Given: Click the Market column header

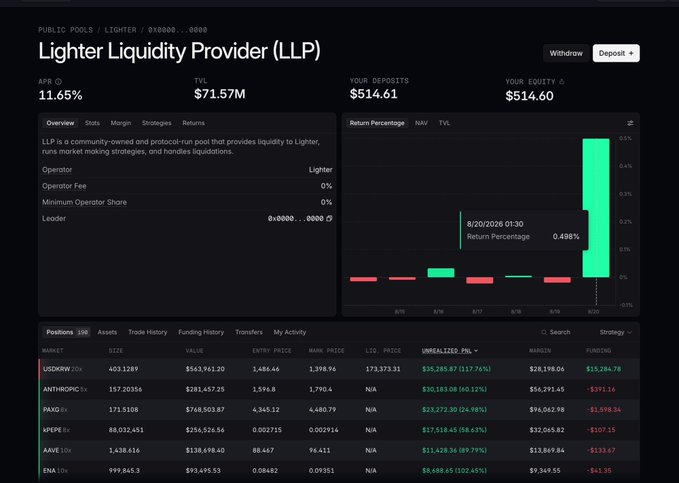Looking at the screenshot, I should [x=52, y=350].
